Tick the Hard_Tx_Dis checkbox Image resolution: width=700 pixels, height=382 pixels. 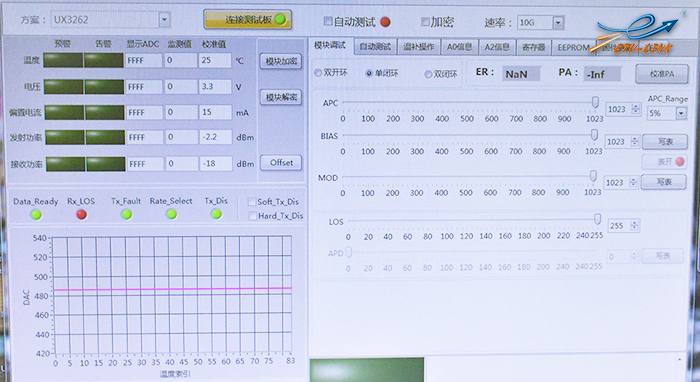[252, 216]
